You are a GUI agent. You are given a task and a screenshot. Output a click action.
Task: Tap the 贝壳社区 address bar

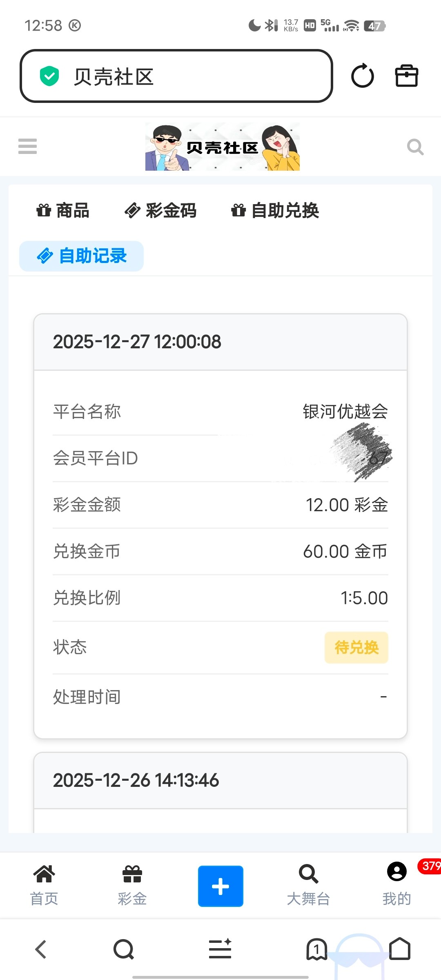coord(176,76)
